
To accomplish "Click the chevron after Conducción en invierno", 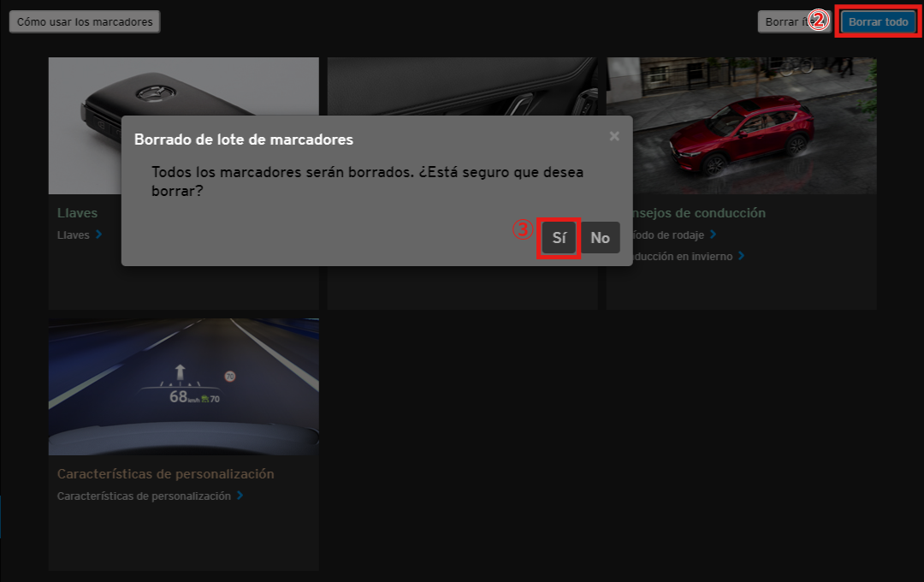I will pos(742,255).
